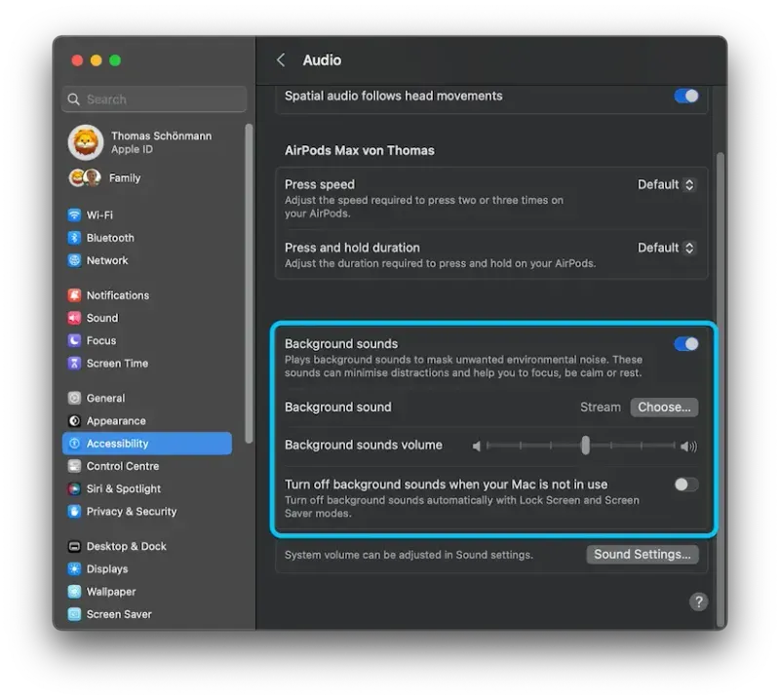Viewport: 780px width, 700px height.
Task: Click the Screen Saver icon
Action: (x=74, y=614)
